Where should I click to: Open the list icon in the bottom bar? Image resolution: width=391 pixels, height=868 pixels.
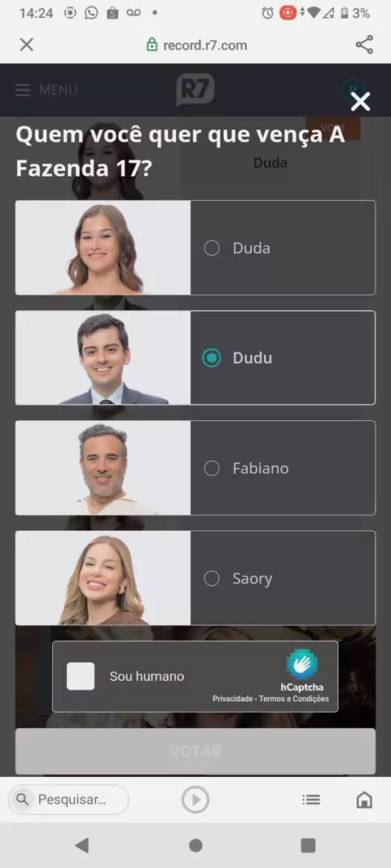click(x=311, y=800)
